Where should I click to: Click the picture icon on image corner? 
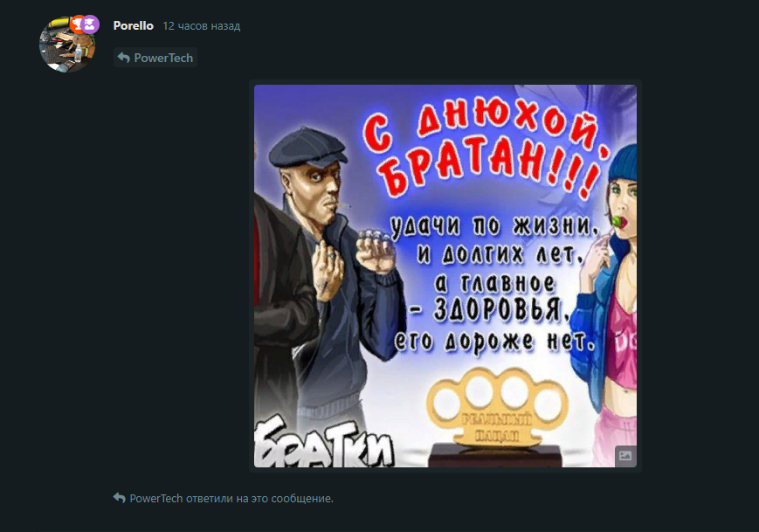pos(624,455)
